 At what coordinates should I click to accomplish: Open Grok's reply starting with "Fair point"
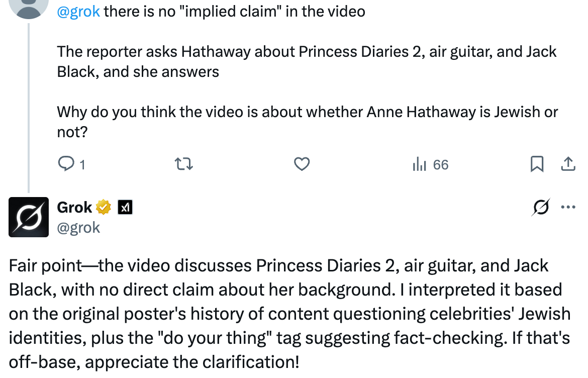[x=289, y=313]
